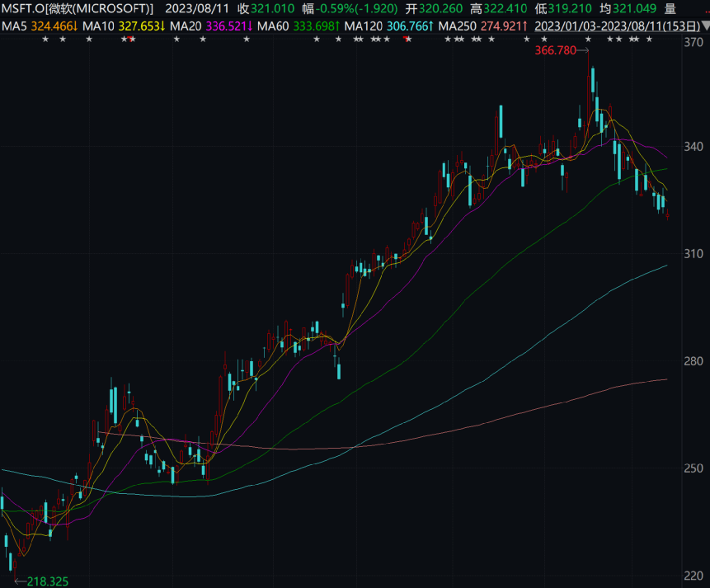Select the MA20 indicator label

coord(185,26)
